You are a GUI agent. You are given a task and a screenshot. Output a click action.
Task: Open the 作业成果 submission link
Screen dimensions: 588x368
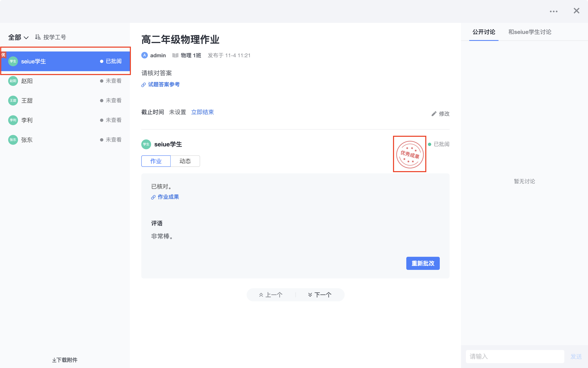(168, 197)
